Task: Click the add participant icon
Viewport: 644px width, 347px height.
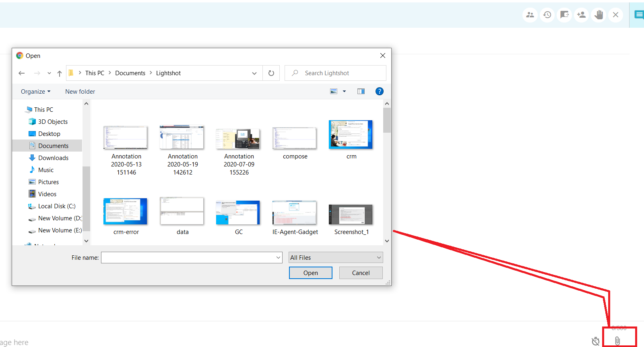Action: tap(581, 15)
